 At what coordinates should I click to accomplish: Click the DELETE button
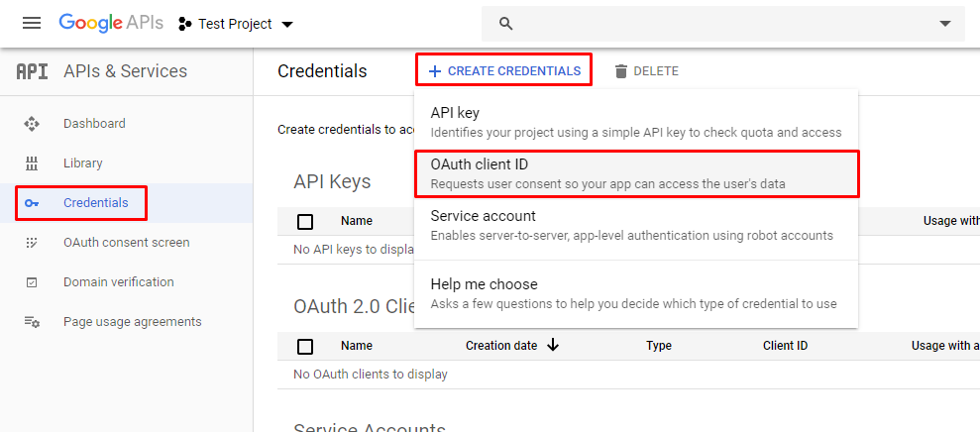pos(646,71)
